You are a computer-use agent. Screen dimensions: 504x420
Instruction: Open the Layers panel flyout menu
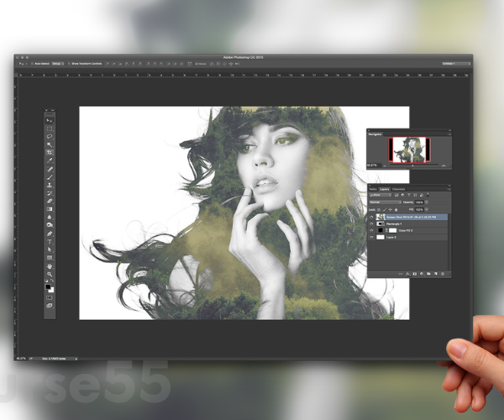click(x=449, y=189)
